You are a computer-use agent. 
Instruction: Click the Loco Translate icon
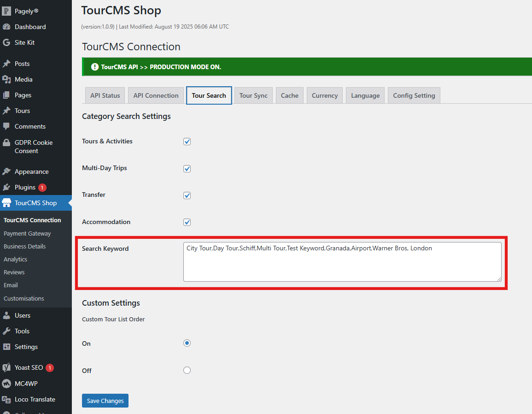pyautogui.click(x=6, y=399)
